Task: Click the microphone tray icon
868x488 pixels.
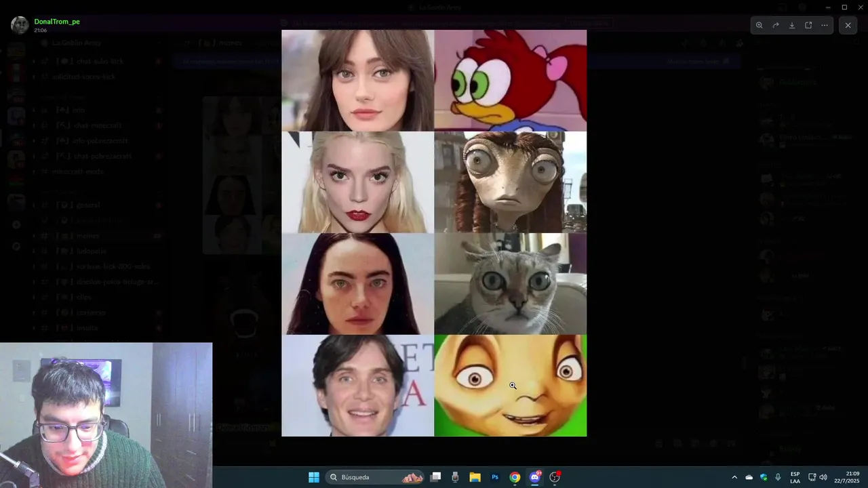Action: click(x=778, y=477)
